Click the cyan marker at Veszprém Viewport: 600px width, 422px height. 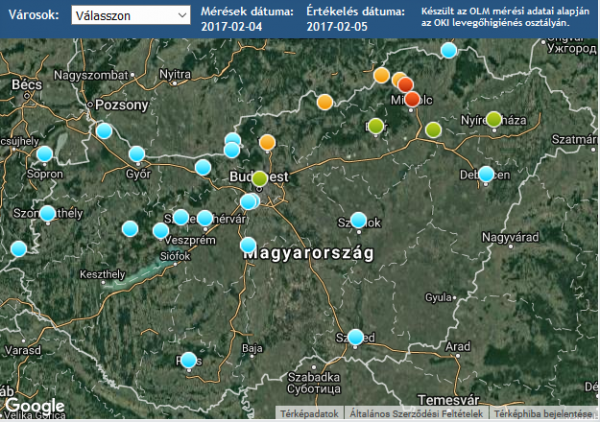point(160,231)
